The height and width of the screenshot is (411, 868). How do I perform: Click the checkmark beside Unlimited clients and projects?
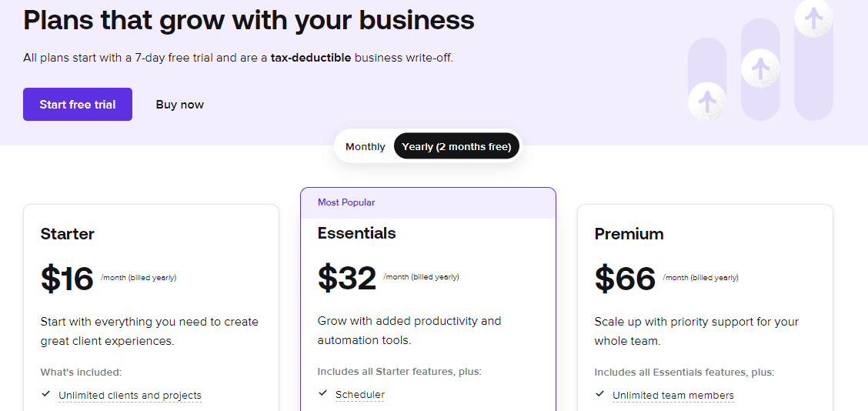click(46, 394)
